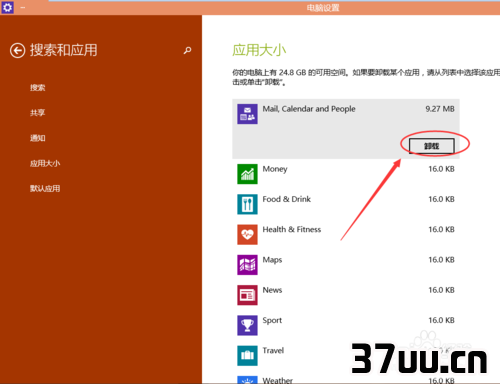Select the Maps entry showing 16.0 KB

[346, 265]
